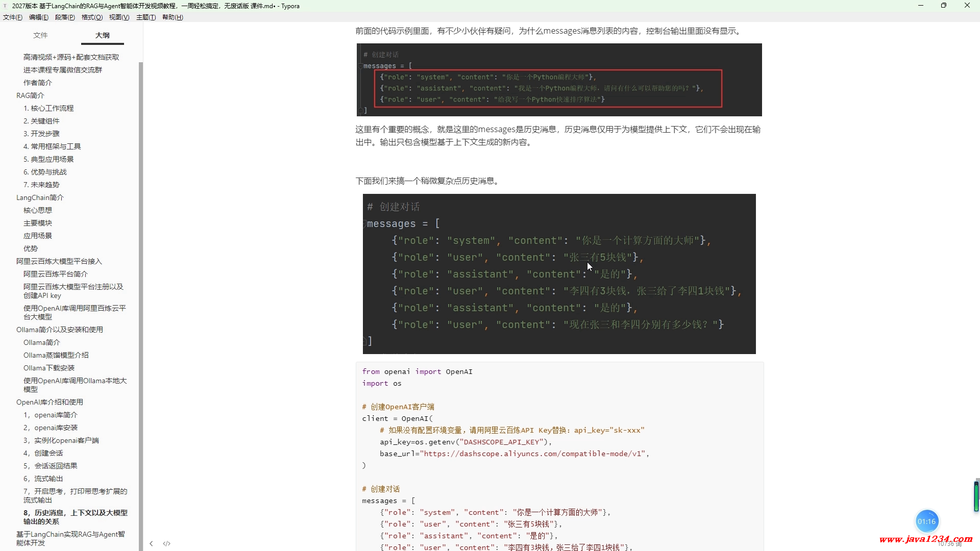Open the 主题(T) menu
980x551 pixels.
tap(145, 17)
